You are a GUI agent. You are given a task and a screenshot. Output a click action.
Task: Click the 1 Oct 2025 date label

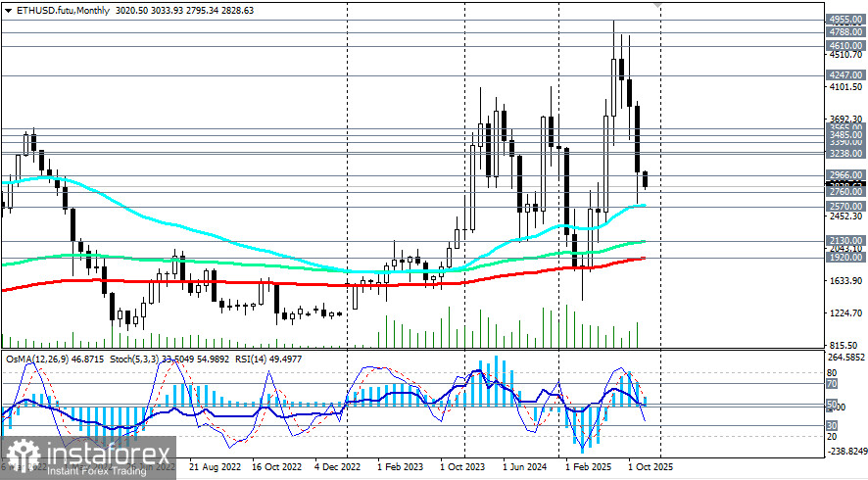point(651,466)
